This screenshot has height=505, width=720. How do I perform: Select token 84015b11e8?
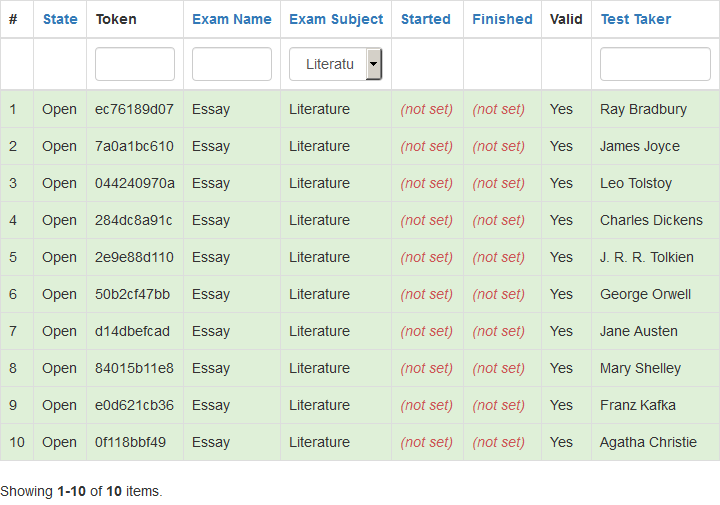(x=134, y=368)
